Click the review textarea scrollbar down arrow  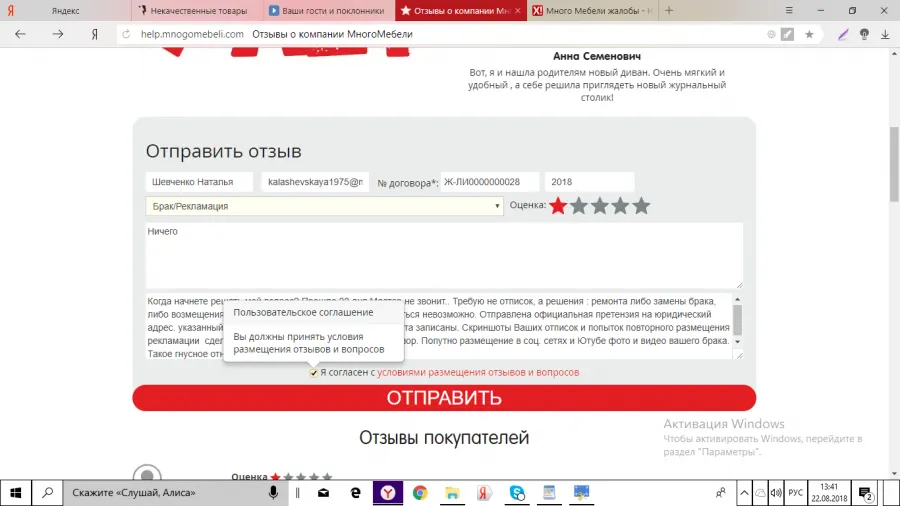(x=738, y=342)
